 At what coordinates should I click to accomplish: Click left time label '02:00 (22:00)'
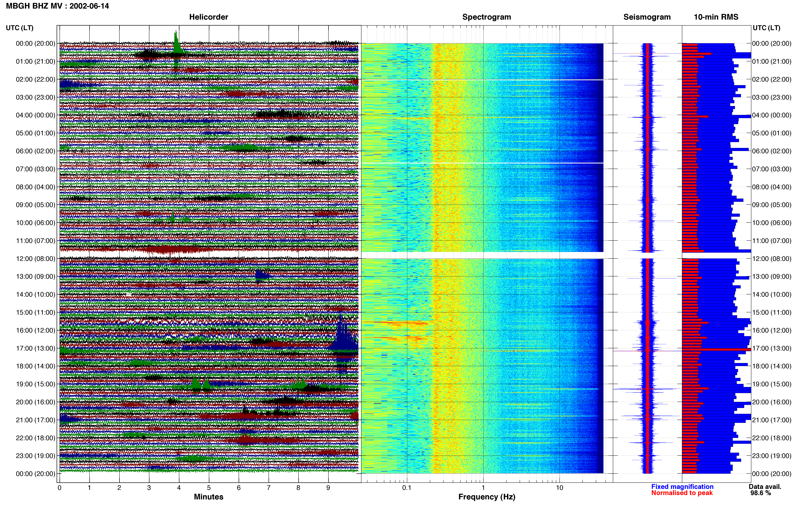click(35, 79)
